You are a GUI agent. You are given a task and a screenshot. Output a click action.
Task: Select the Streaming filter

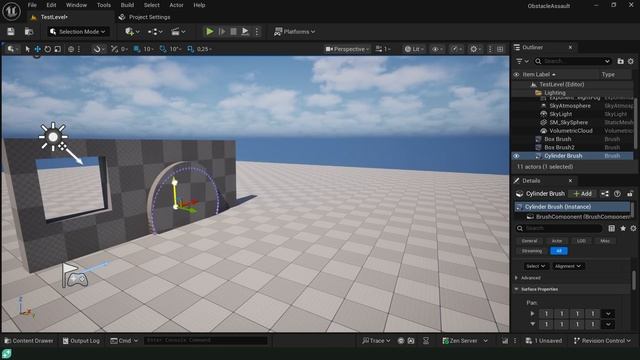tap(531, 251)
